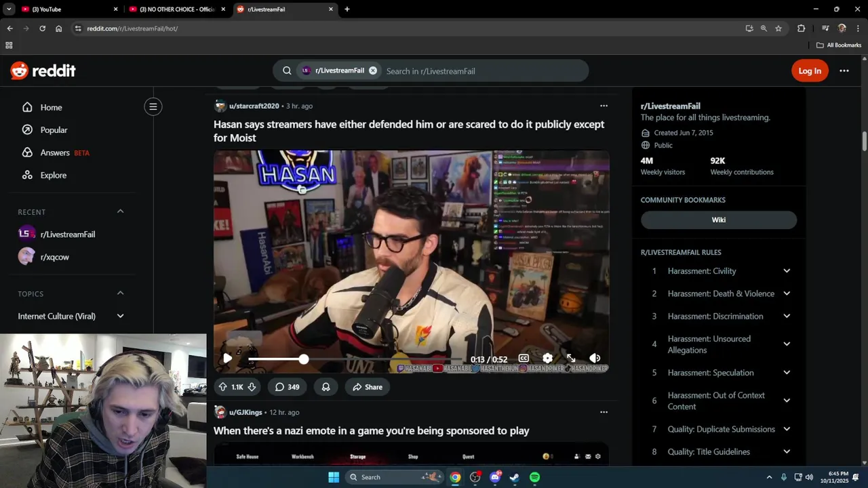Click the Log In button
The height and width of the screenshot is (488, 868).
click(x=810, y=70)
